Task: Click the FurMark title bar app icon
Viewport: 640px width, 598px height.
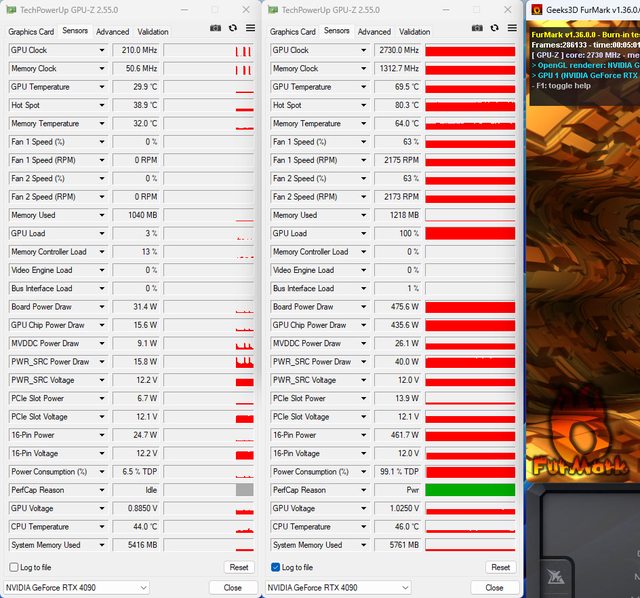Action: point(536,10)
